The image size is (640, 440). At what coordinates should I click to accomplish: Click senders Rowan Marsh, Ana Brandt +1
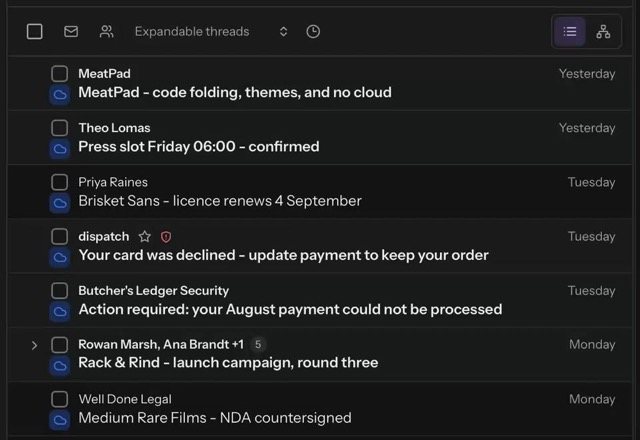click(x=161, y=344)
